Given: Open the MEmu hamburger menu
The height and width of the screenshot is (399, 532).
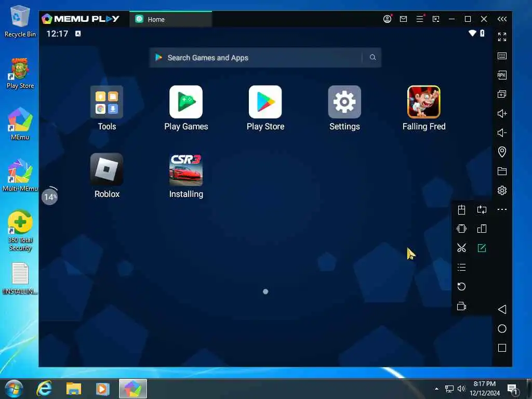Looking at the screenshot, I should point(420,19).
